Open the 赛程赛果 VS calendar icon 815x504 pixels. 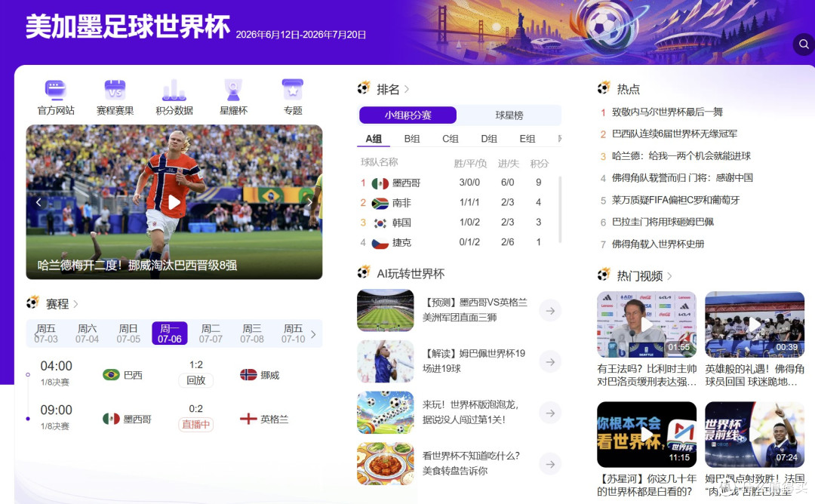(x=115, y=91)
